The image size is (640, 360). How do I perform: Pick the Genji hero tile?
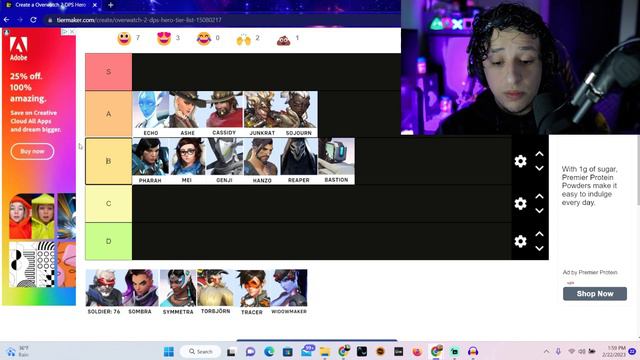point(224,161)
